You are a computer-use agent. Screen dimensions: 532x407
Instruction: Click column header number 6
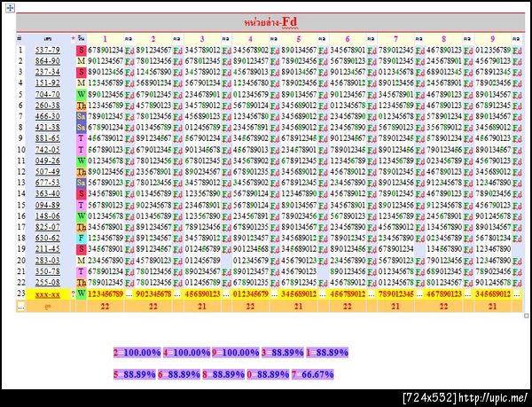pos(347,39)
